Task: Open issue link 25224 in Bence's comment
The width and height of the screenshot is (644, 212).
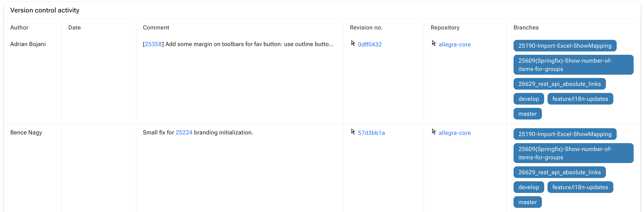Action: coord(184,132)
